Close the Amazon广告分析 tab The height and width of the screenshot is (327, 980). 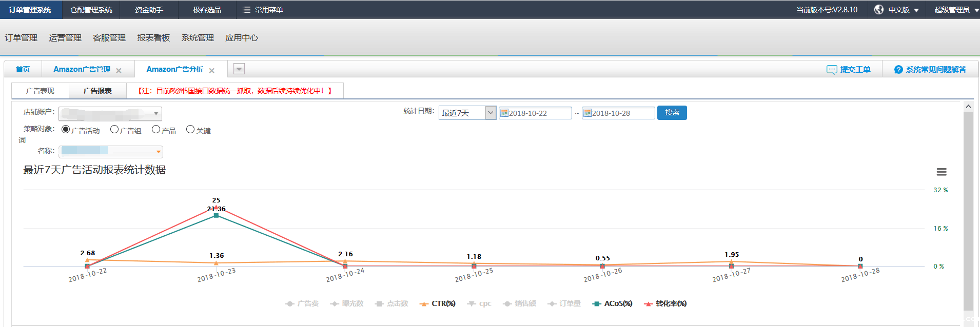tap(211, 71)
